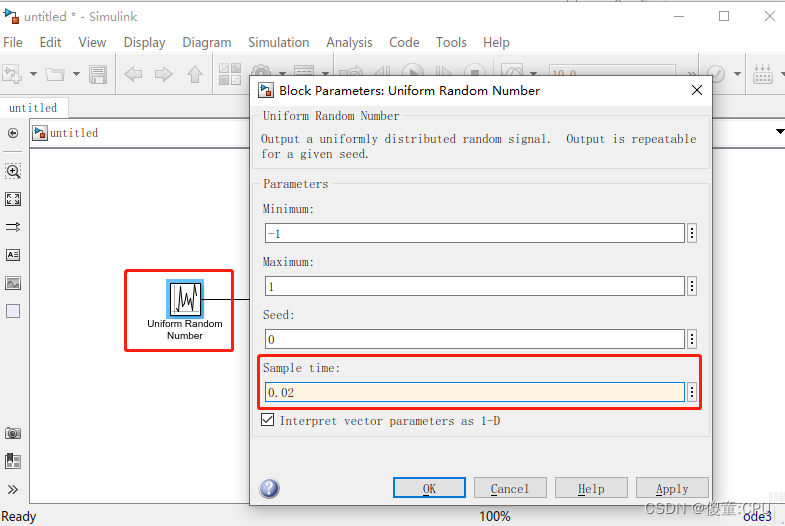This screenshot has height=526, width=785.
Task: Click the Cancel button
Action: point(510,488)
